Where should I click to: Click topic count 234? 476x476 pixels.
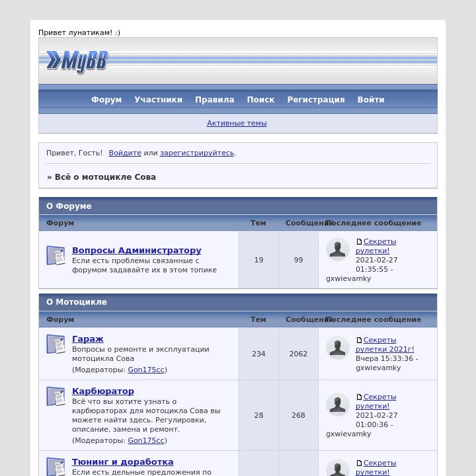pos(258,354)
